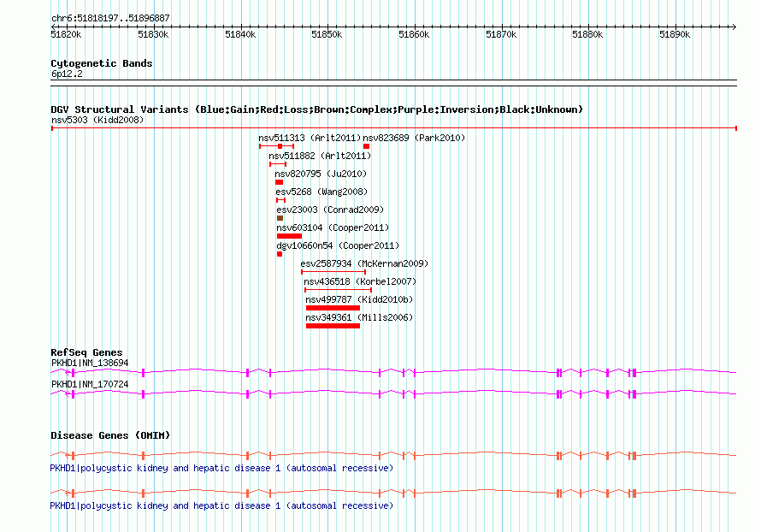Click the red box under nsv820795
Viewport: 761px width, 532px height.
279,182
